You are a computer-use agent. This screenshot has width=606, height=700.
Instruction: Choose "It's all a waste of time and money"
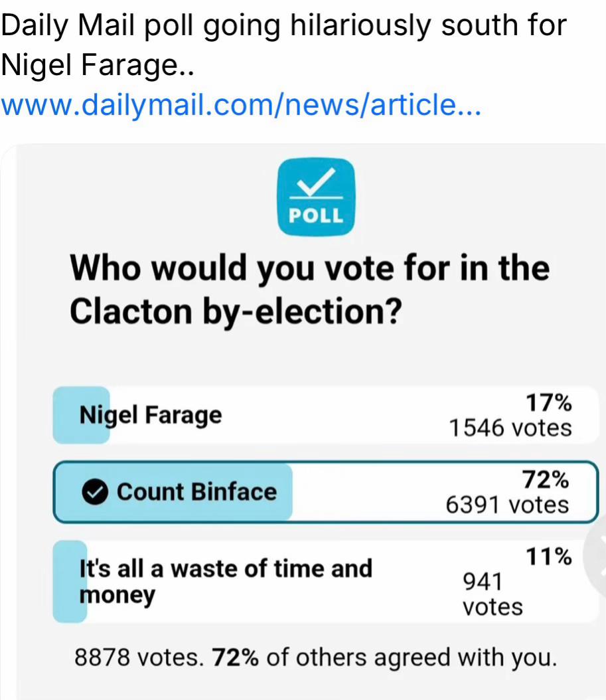click(x=326, y=582)
